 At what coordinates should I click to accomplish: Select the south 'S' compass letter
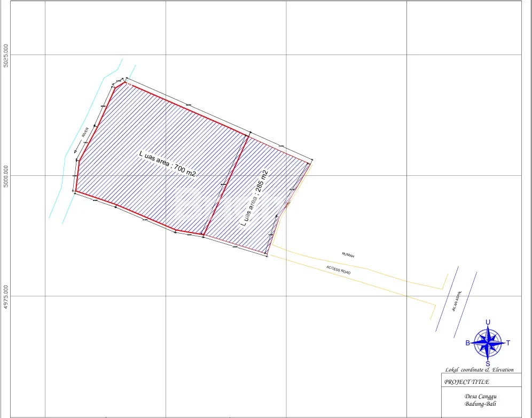pos(488,364)
